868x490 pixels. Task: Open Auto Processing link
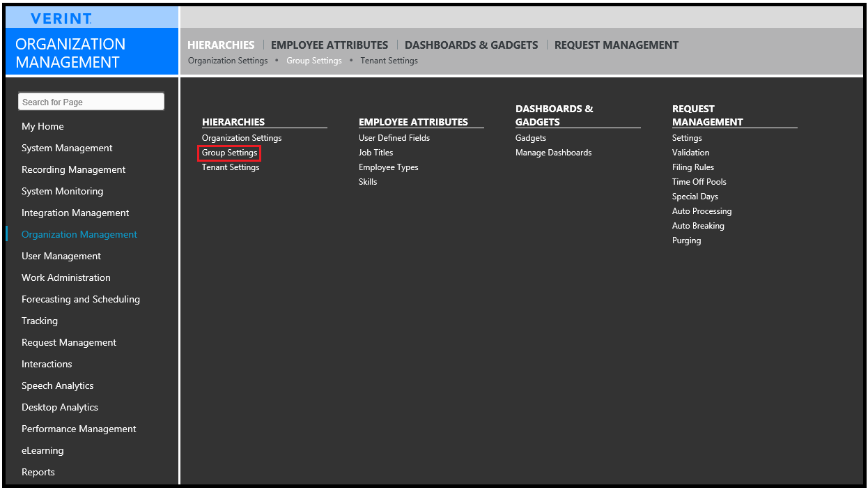[702, 211]
